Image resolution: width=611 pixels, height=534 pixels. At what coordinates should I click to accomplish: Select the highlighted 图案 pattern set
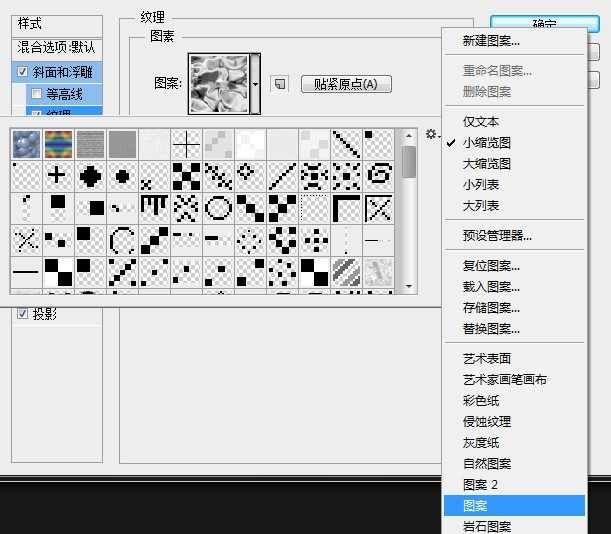tap(514, 506)
